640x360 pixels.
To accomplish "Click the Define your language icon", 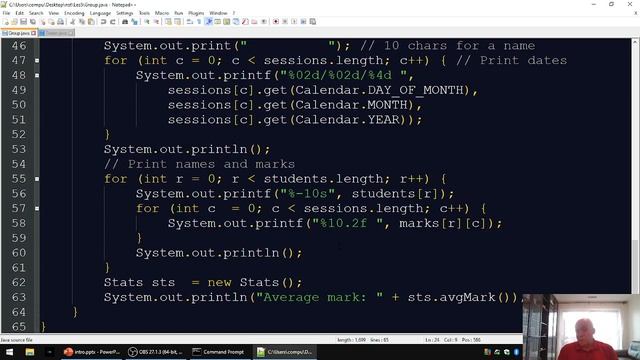I will pyautogui.click(x=218, y=22).
